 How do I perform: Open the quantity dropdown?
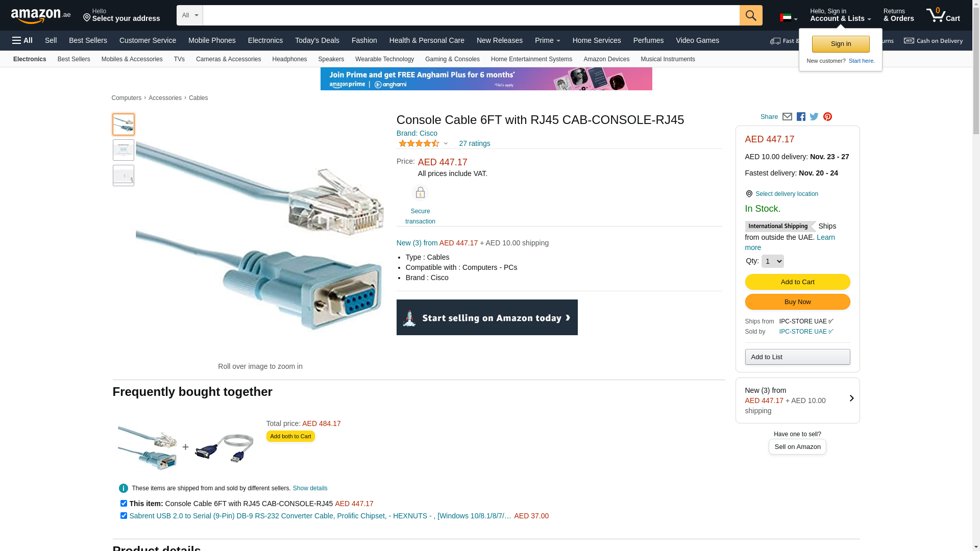(x=772, y=261)
